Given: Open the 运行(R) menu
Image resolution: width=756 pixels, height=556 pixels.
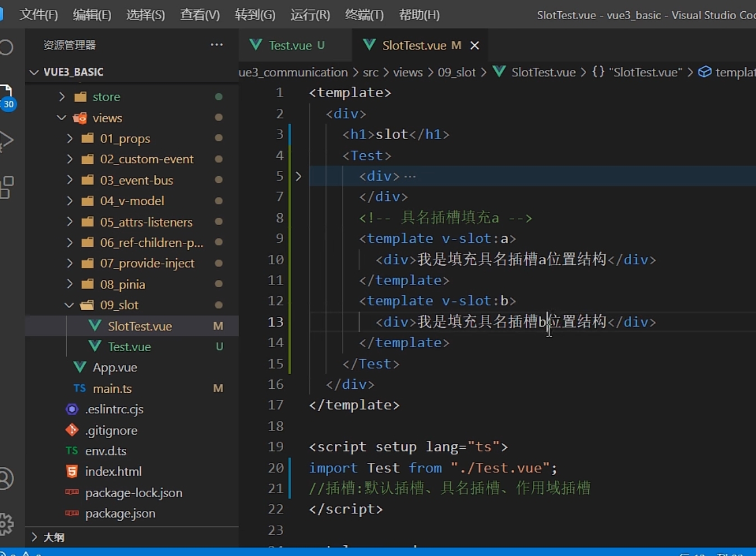Looking at the screenshot, I should coord(310,15).
